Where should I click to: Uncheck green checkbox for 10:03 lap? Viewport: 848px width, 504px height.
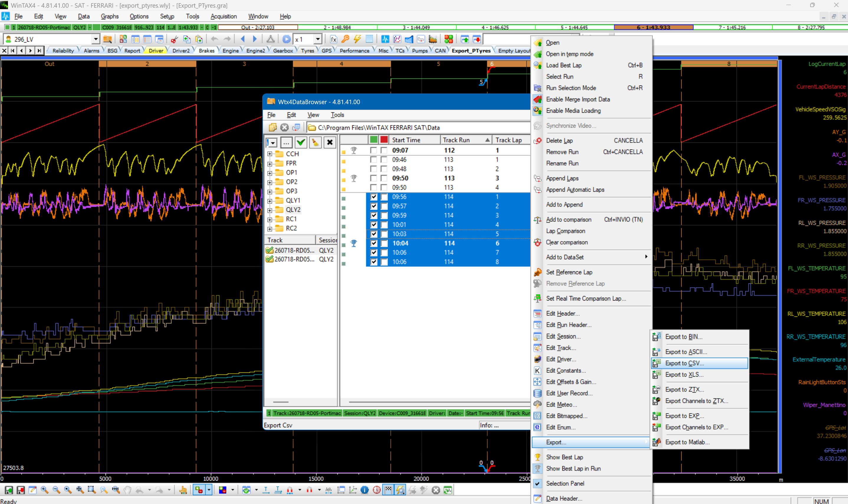pos(374,234)
